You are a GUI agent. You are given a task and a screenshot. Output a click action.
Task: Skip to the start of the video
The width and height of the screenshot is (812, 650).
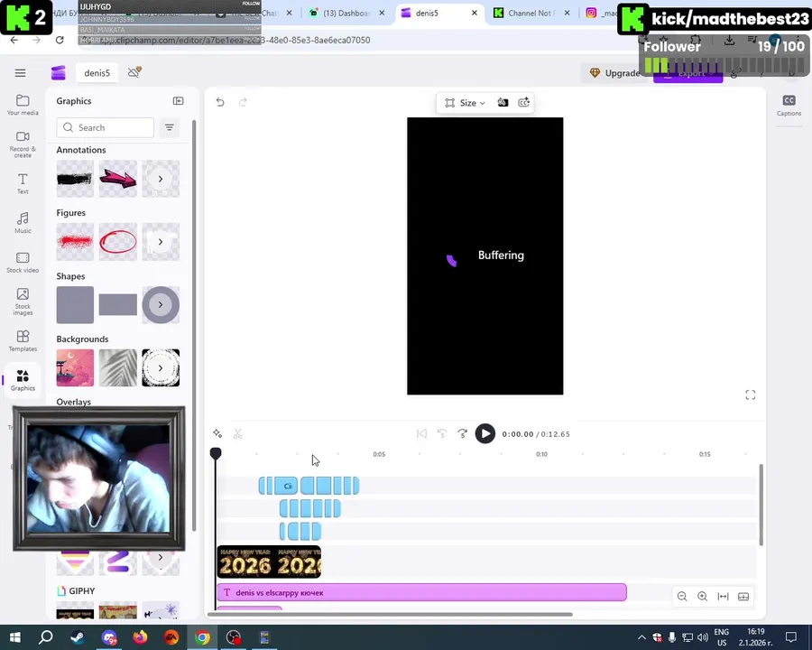coord(421,434)
